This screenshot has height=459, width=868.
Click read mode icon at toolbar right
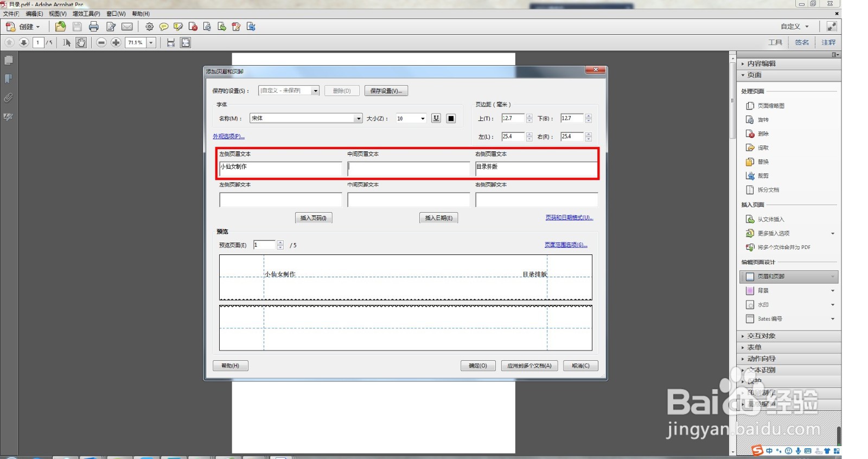[x=831, y=26]
